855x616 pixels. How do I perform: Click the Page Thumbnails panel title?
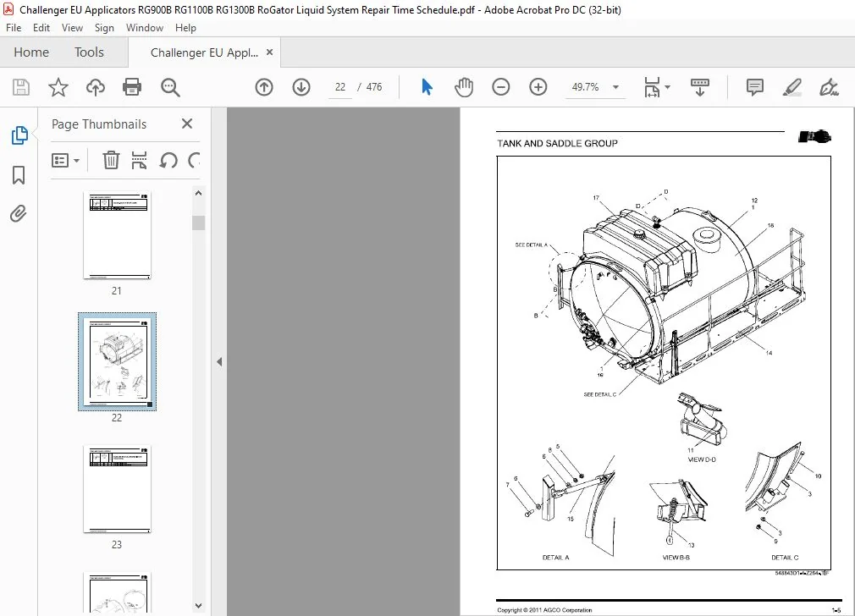coord(99,124)
